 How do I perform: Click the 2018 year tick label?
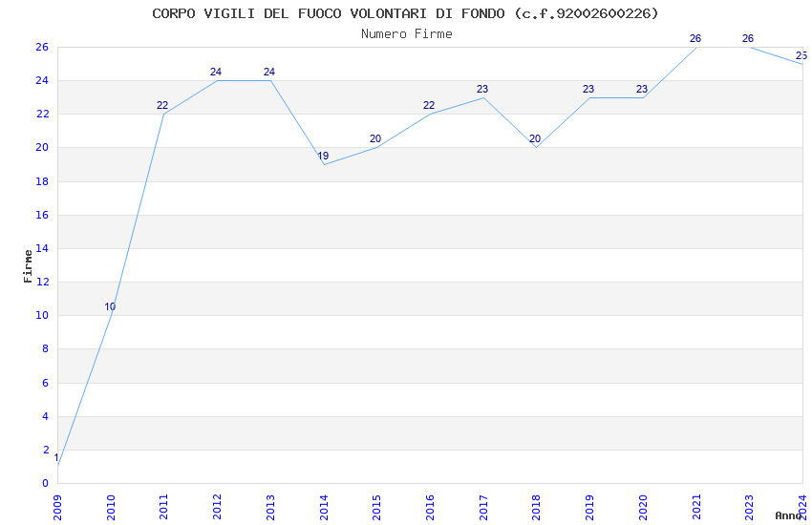pyautogui.click(x=537, y=507)
